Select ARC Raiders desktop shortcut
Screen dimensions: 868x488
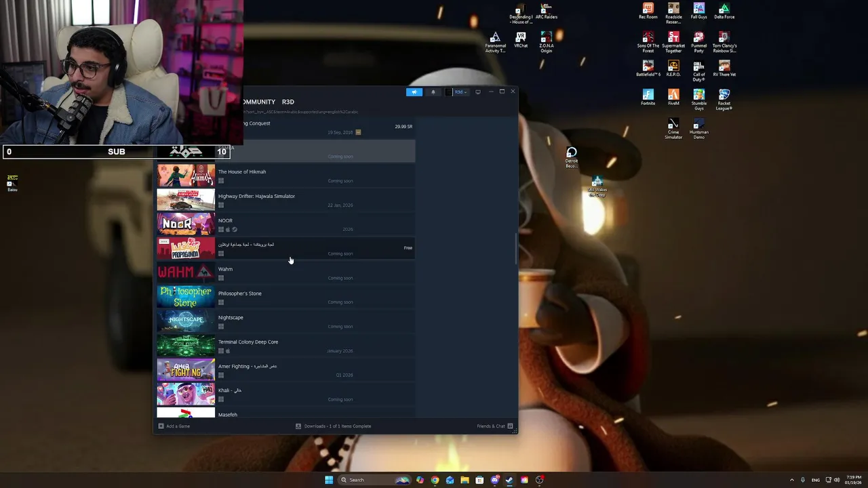point(547,11)
